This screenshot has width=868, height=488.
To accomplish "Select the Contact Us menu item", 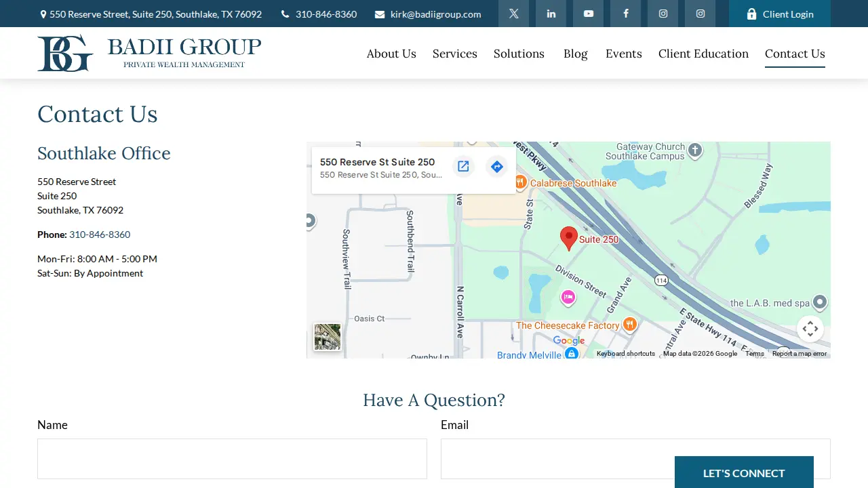I will 795,54.
